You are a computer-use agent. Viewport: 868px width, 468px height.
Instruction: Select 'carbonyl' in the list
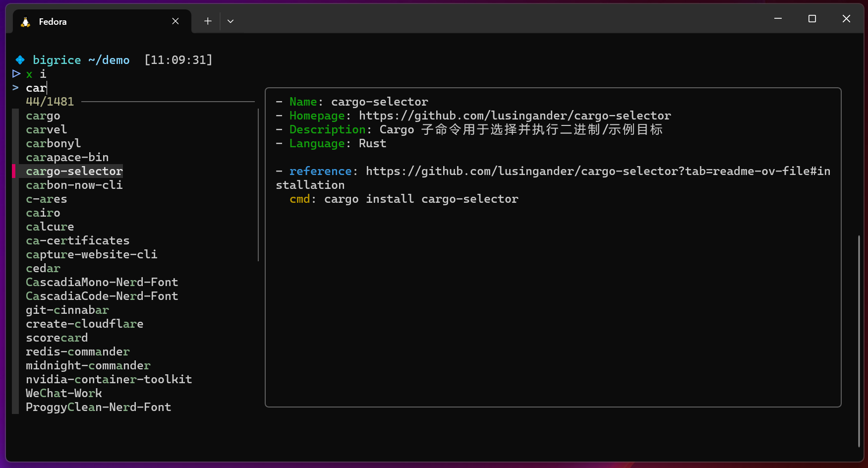pyautogui.click(x=54, y=144)
